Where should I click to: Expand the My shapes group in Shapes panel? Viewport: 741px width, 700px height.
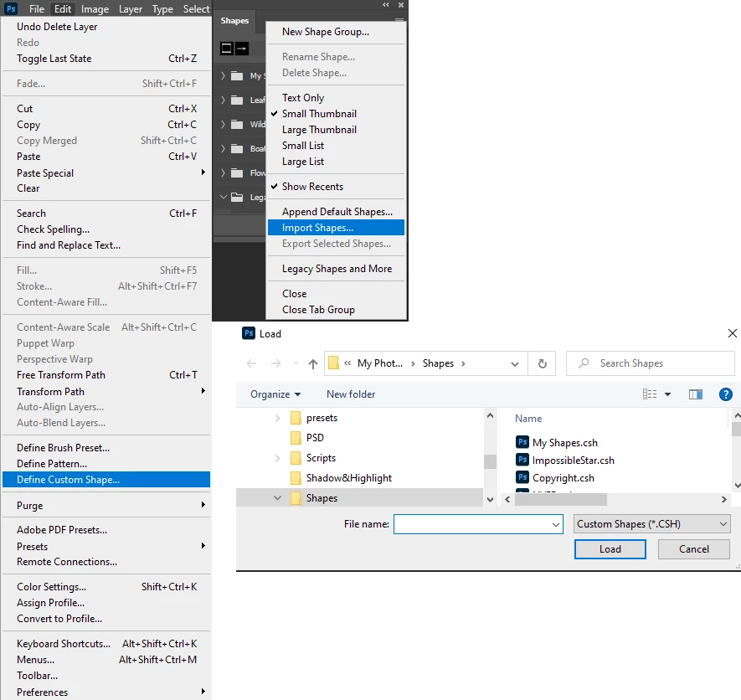tap(223, 75)
